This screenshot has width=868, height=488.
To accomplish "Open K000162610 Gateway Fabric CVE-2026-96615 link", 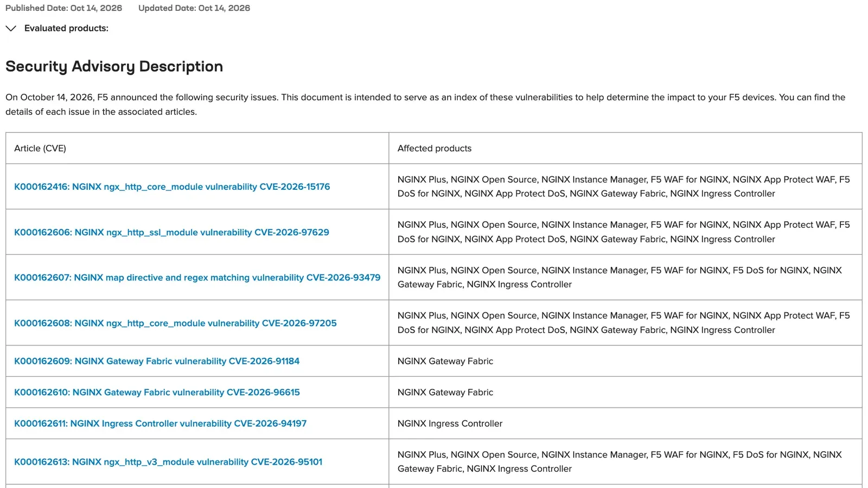I will point(157,392).
